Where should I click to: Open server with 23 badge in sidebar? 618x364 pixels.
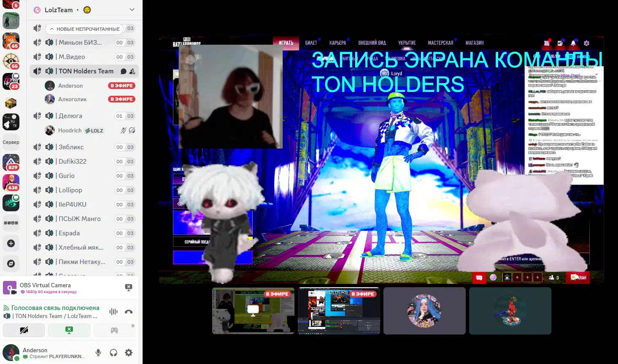coord(11,81)
